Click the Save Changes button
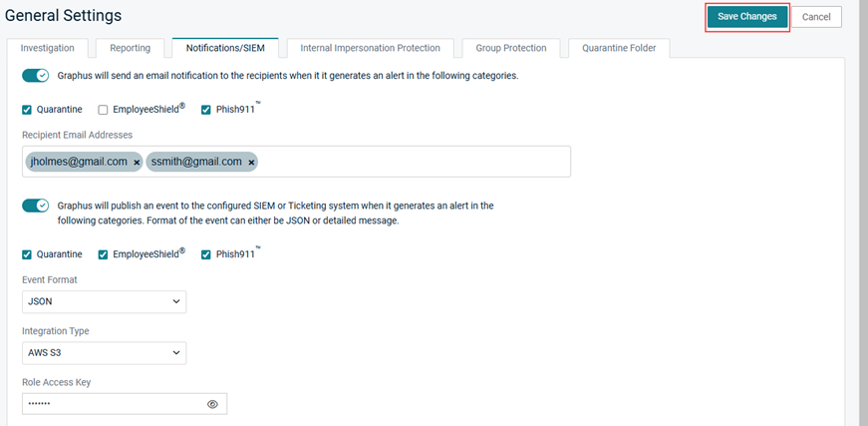Screen dimensions: 868x426 tap(747, 17)
